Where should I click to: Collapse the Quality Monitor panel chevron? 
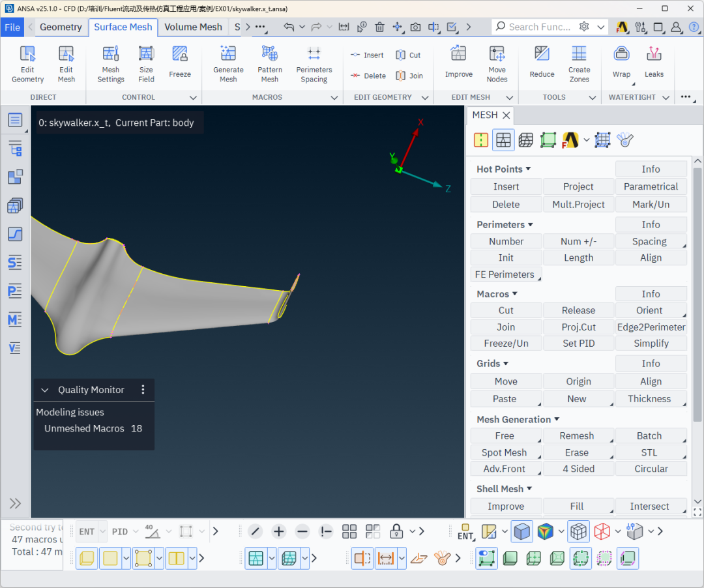click(45, 390)
